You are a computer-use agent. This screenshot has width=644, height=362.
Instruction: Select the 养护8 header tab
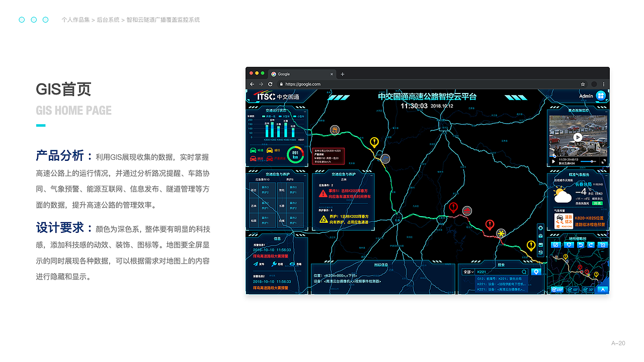(290, 179)
